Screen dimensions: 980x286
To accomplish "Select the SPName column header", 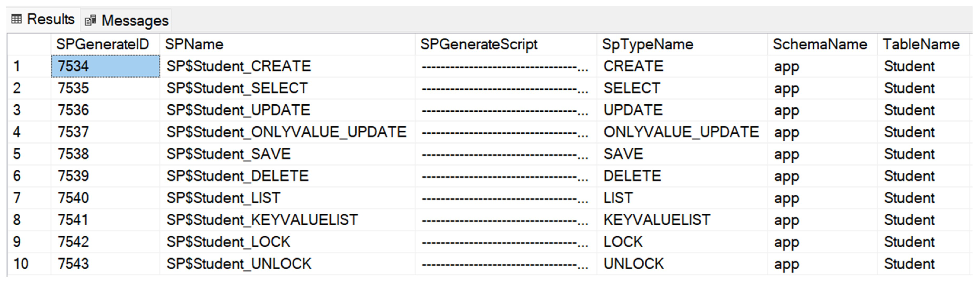I will point(194,45).
